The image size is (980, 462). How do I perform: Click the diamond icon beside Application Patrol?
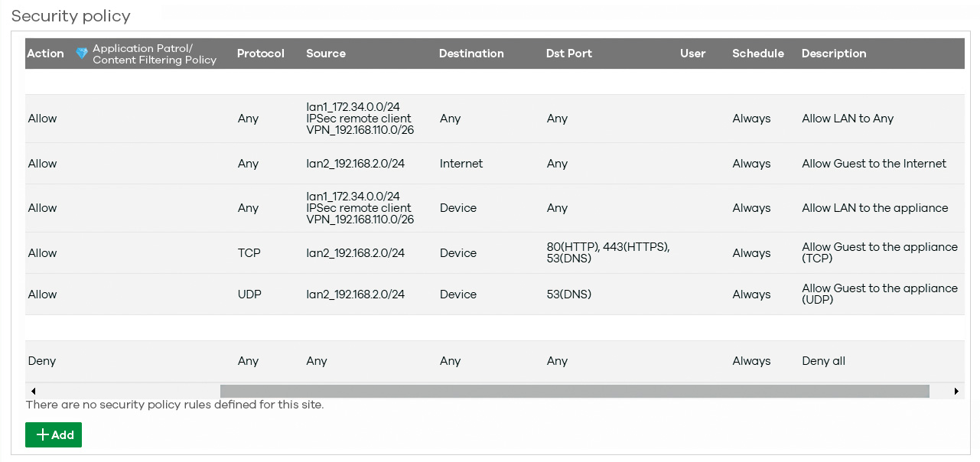(82, 54)
